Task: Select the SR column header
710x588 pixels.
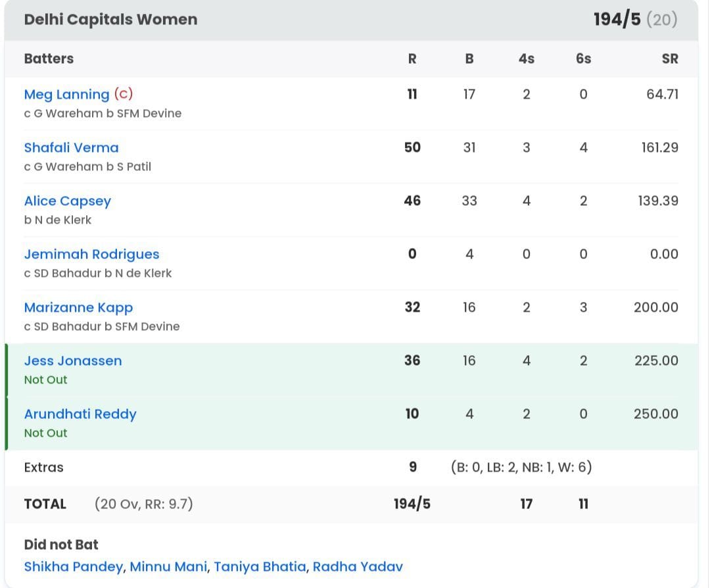Action: [x=670, y=59]
